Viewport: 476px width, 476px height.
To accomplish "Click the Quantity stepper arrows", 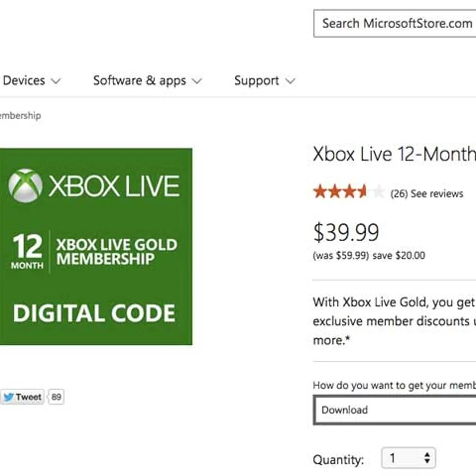I will [427, 458].
